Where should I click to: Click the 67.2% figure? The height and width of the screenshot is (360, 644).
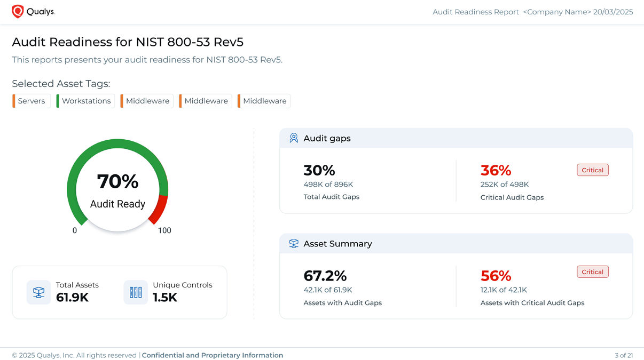coord(325,276)
